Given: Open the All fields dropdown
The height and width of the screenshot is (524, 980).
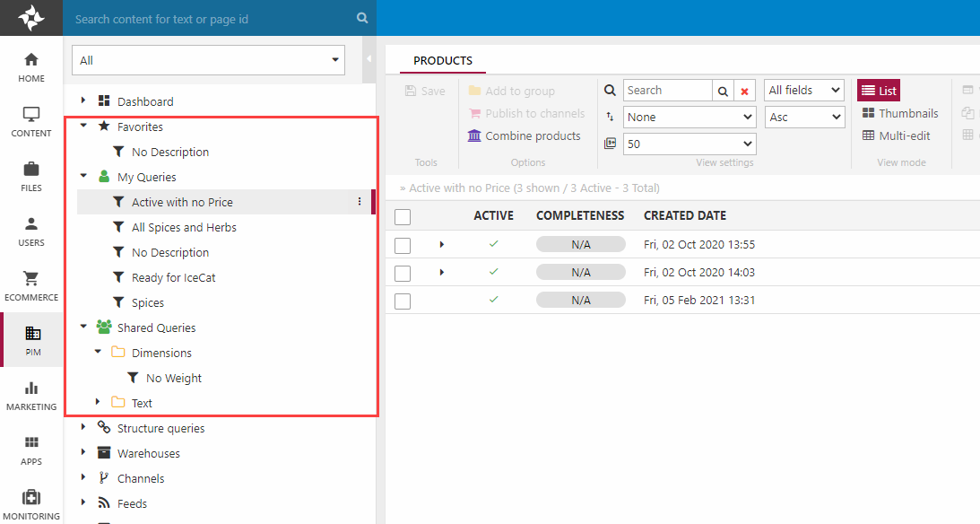Looking at the screenshot, I should click(x=804, y=91).
